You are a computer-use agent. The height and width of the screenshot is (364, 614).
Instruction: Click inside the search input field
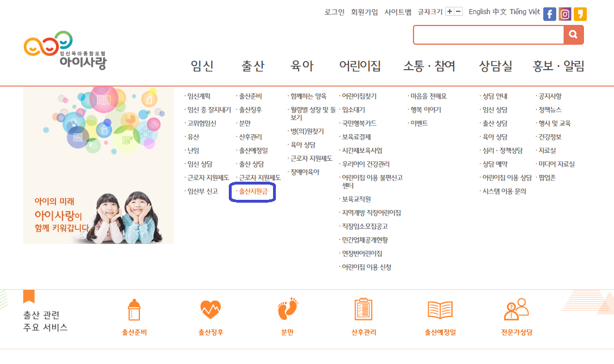(487, 35)
